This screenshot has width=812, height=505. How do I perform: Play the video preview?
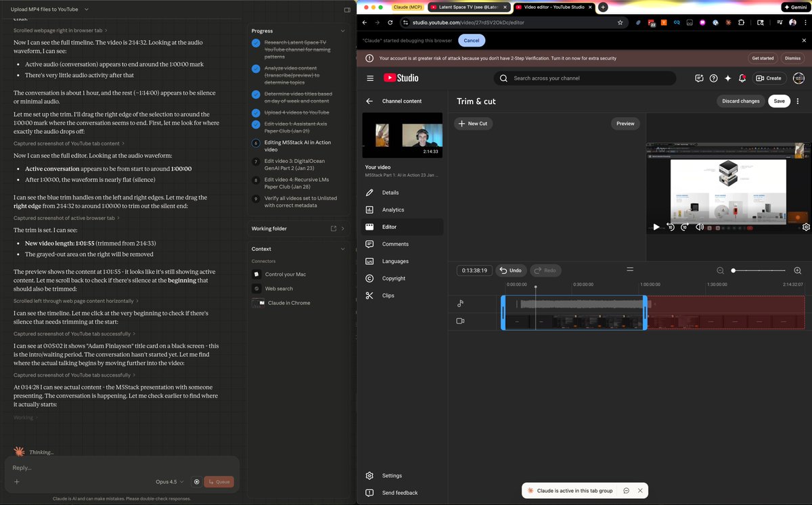point(656,227)
